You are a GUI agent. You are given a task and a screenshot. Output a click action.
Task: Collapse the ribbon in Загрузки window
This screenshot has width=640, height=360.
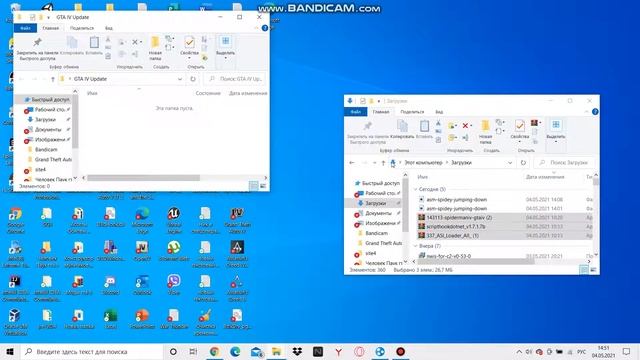point(587,112)
